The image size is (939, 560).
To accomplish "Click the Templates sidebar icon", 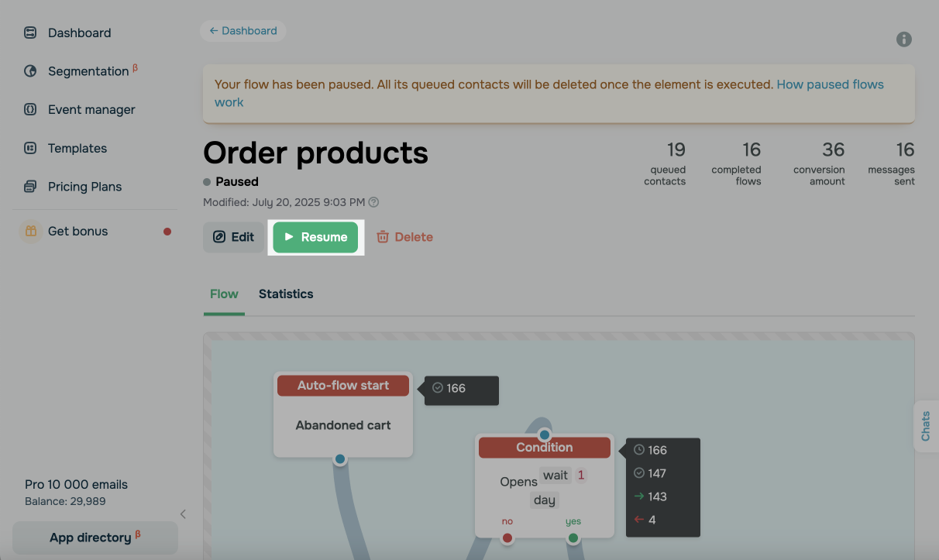I will pos(30,148).
